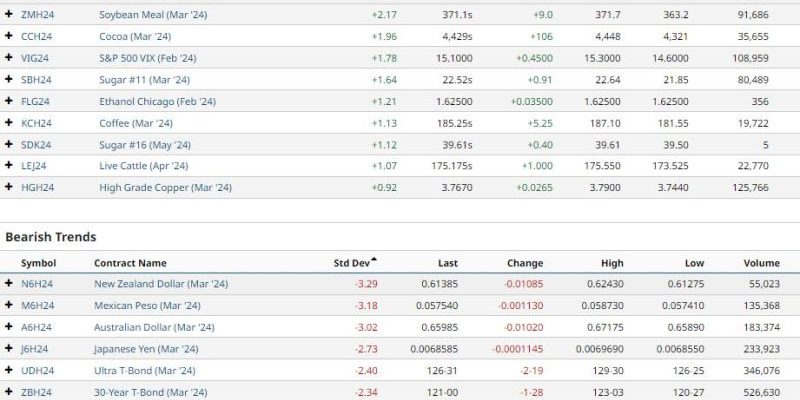Click the Symbol column header in Bearish Trends
The width and height of the screenshot is (800, 400).
(38, 263)
